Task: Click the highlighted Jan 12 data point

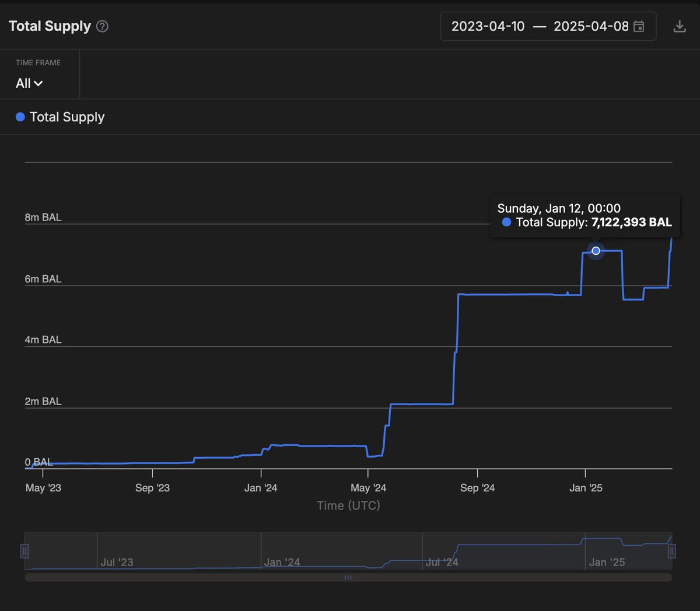Action: coord(596,251)
